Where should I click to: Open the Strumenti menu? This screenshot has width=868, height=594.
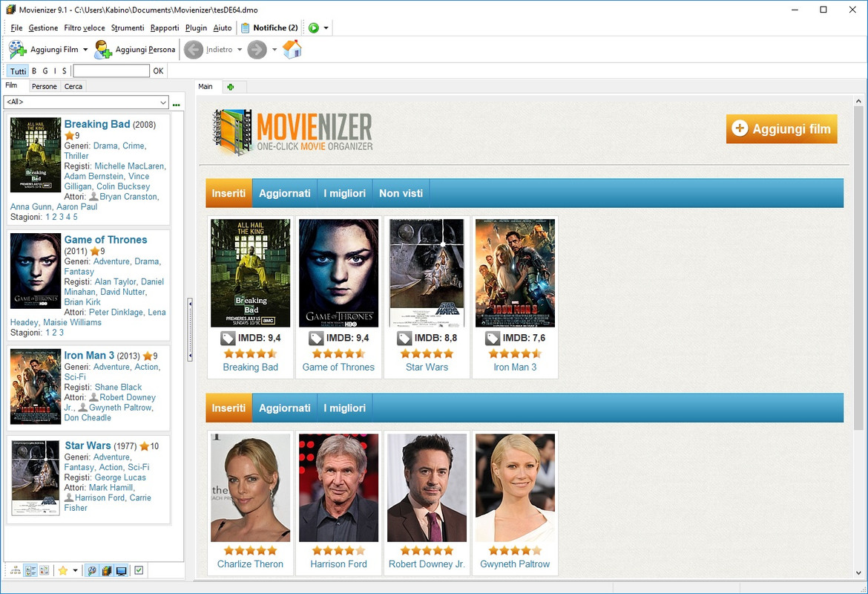(128, 27)
